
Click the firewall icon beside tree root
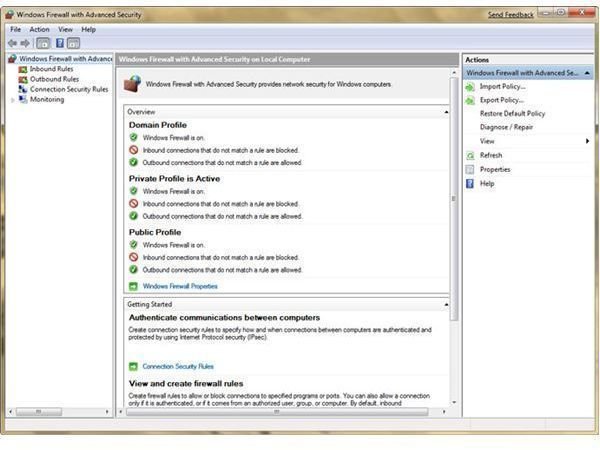tap(13, 59)
